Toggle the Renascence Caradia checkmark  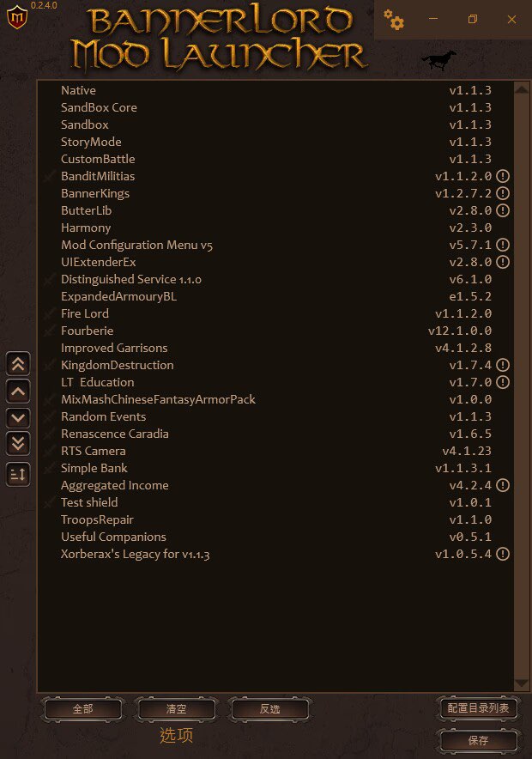pyautogui.click(x=49, y=434)
